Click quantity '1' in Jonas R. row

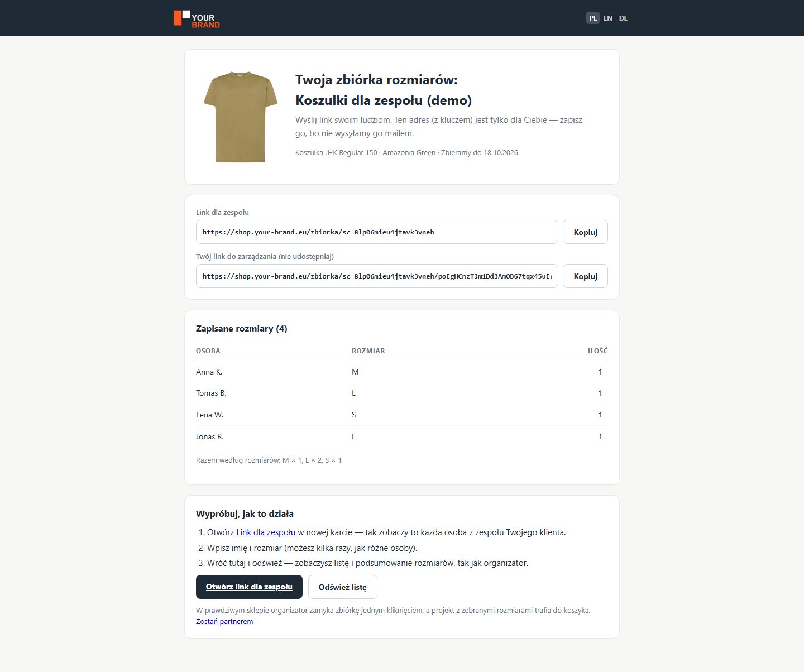[x=600, y=436]
